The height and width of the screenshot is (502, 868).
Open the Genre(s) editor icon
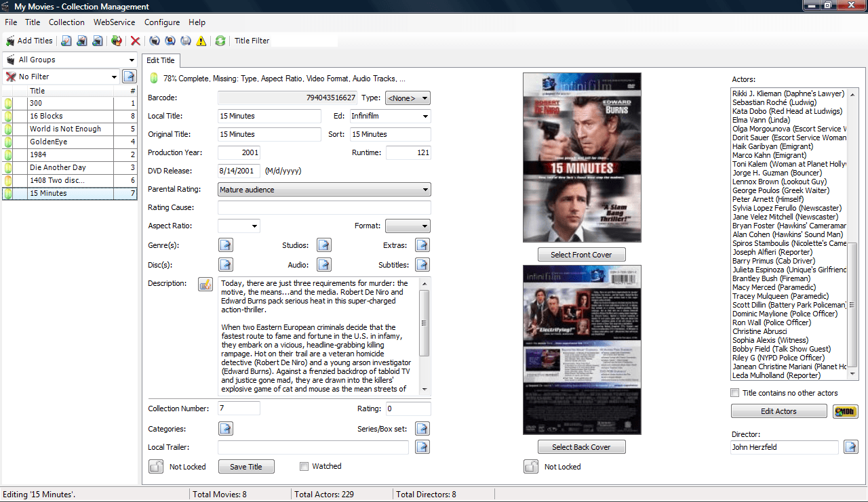click(x=226, y=245)
